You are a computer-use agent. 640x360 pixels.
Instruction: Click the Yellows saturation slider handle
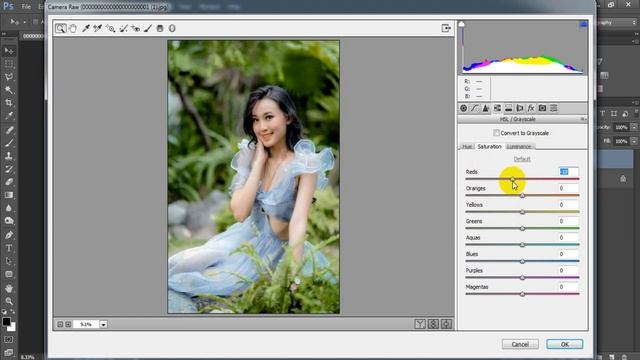pos(522,212)
